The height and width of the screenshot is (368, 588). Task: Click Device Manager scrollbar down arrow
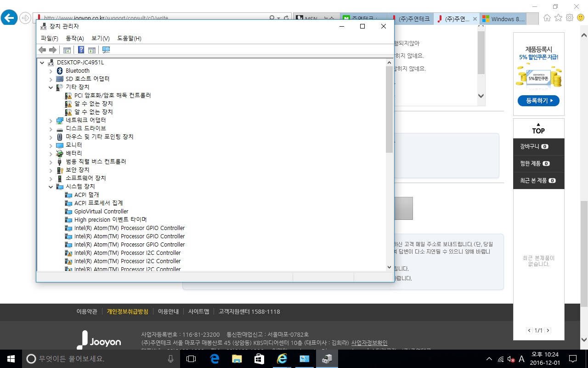pos(390,267)
